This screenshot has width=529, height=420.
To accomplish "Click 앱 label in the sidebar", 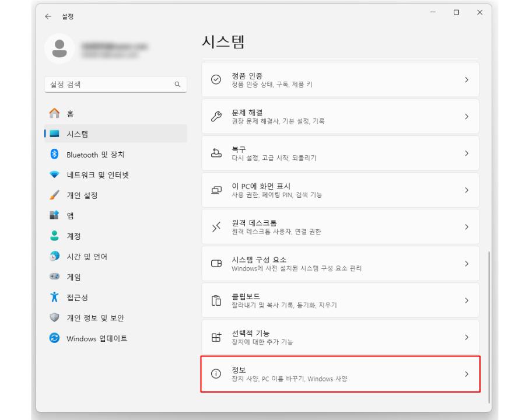I will [x=70, y=216].
